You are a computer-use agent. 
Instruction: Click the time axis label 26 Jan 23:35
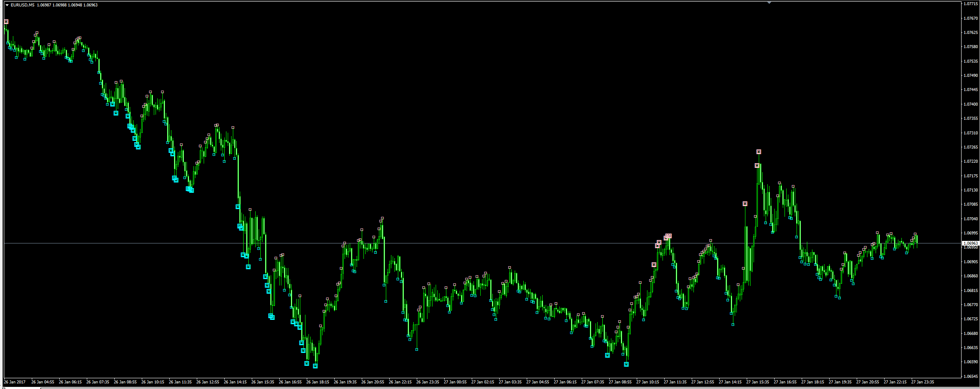[427, 382]
